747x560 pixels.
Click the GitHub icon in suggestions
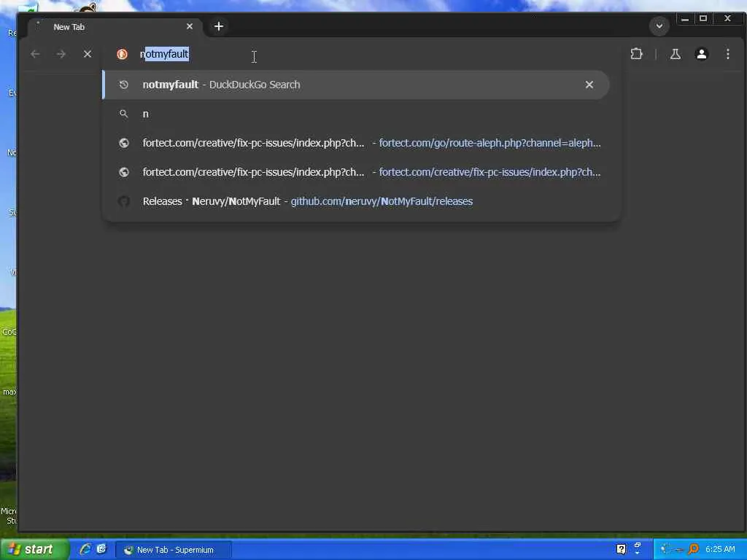pos(124,201)
